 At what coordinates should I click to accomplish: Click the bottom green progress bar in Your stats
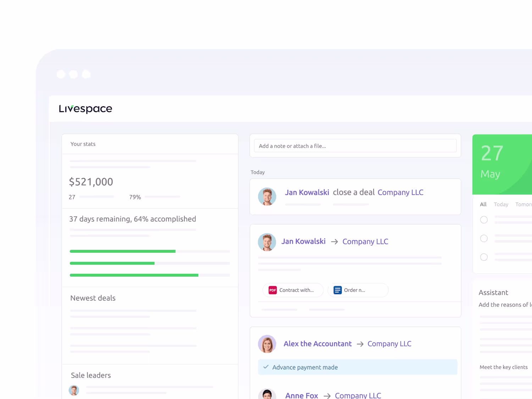[x=134, y=275]
